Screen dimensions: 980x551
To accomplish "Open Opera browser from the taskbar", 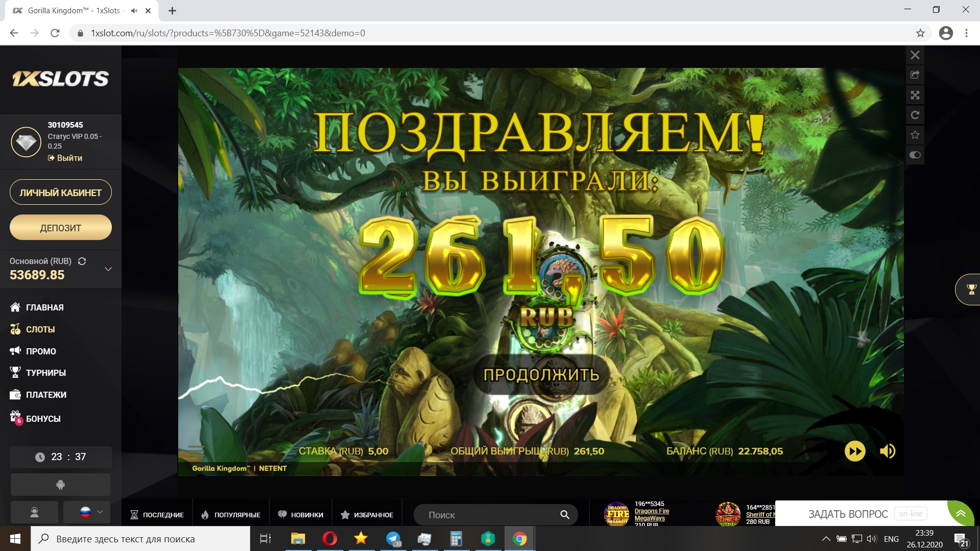I will pyautogui.click(x=329, y=539).
